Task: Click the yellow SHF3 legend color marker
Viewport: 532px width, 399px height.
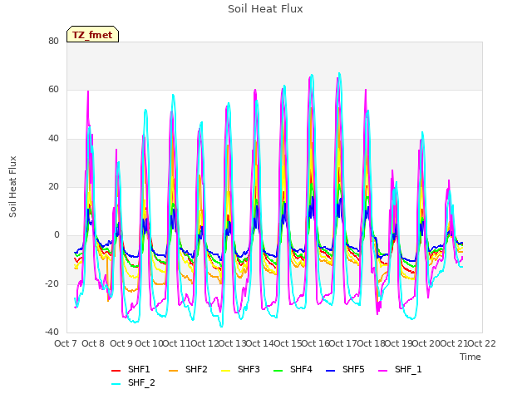Action: (x=225, y=371)
